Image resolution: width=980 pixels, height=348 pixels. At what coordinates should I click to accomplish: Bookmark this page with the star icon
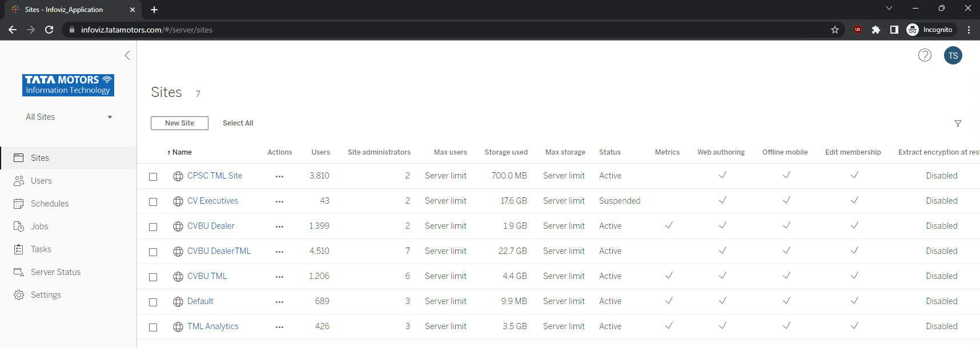point(834,30)
